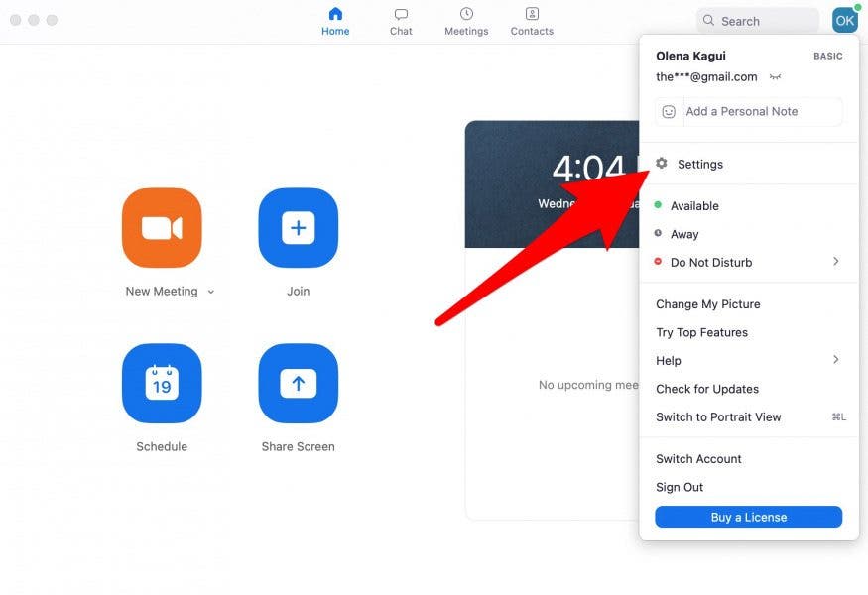Set status to Available
Screen dimensions: 868x595
coord(693,205)
